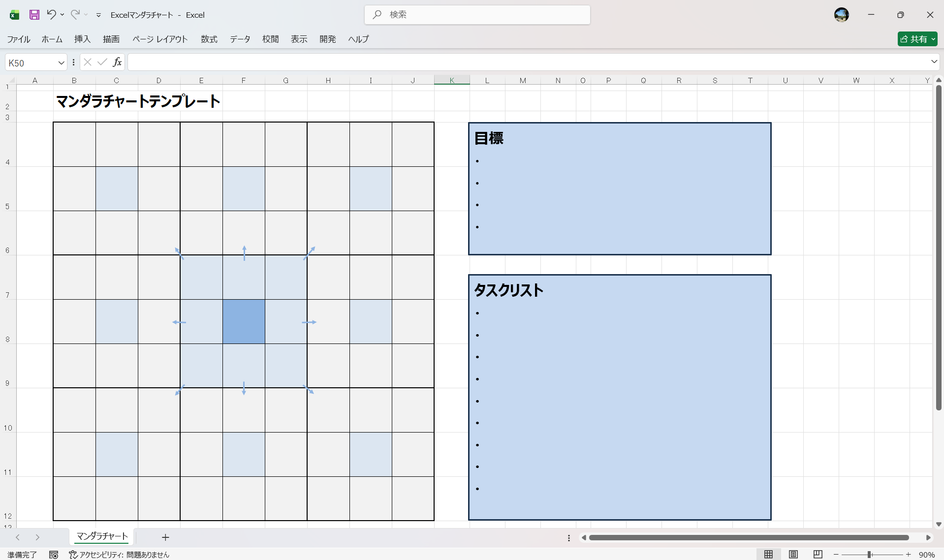
Task: Open the 数式 ribbon tab
Action: click(209, 39)
